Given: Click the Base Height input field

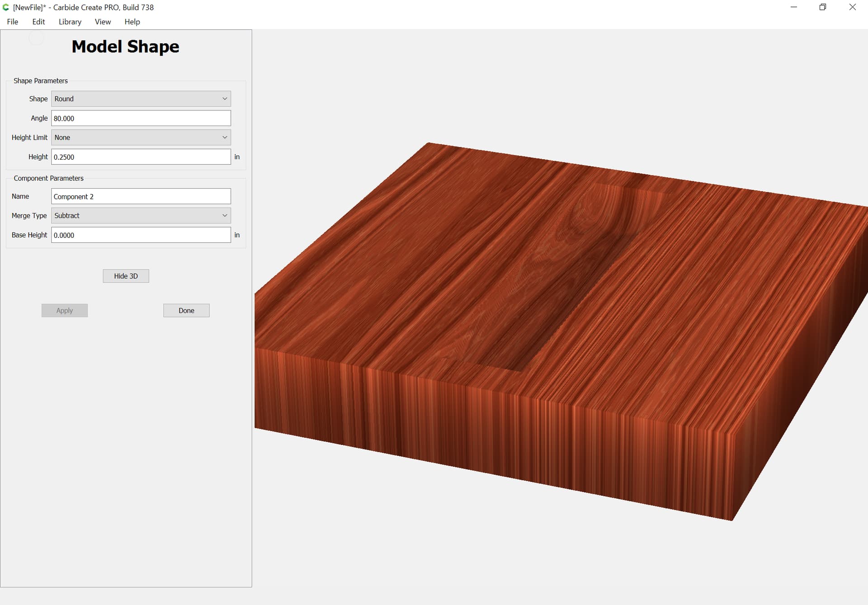Looking at the screenshot, I should pyautogui.click(x=141, y=235).
